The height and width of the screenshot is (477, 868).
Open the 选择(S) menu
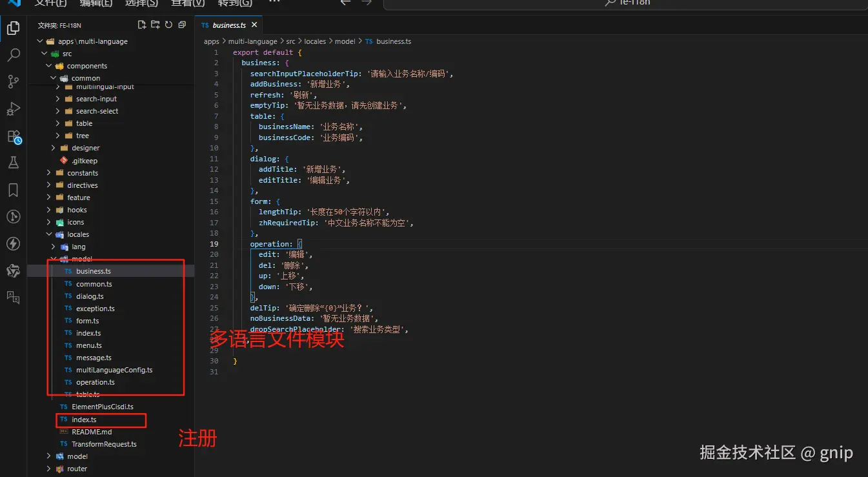[x=141, y=3]
